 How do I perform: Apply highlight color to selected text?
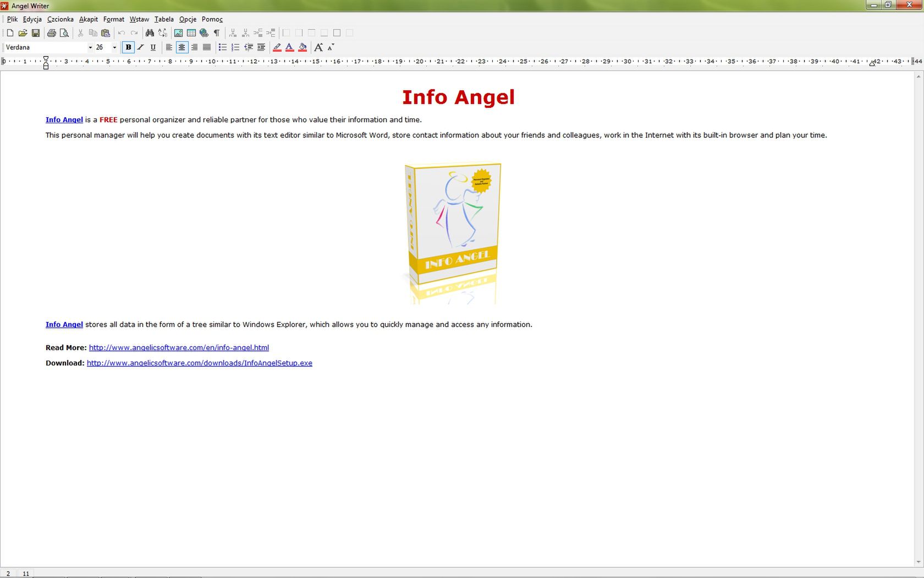[277, 47]
